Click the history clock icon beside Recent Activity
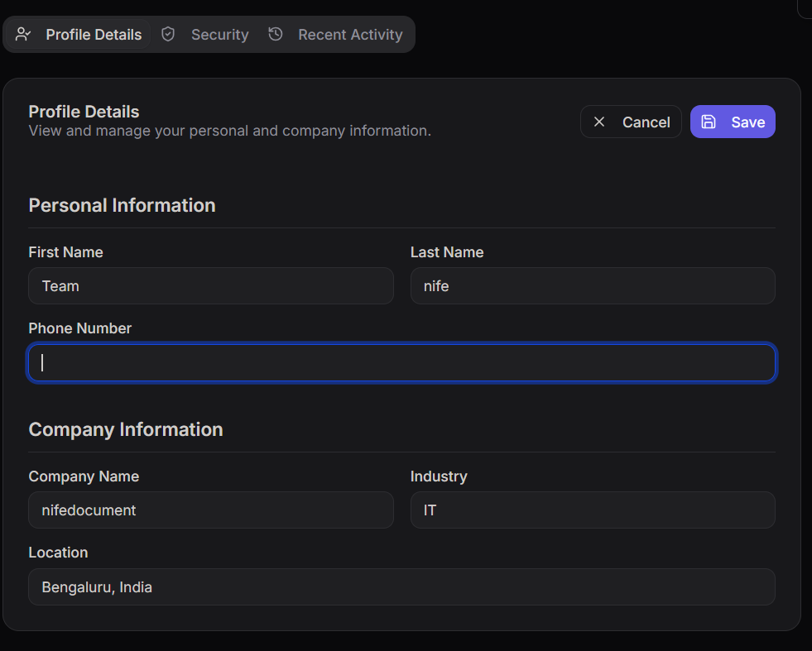 tap(276, 34)
